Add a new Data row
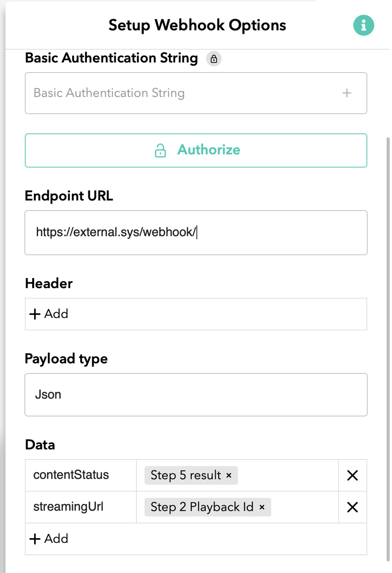Image resolution: width=392 pixels, height=573 pixels. click(x=49, y=539)
